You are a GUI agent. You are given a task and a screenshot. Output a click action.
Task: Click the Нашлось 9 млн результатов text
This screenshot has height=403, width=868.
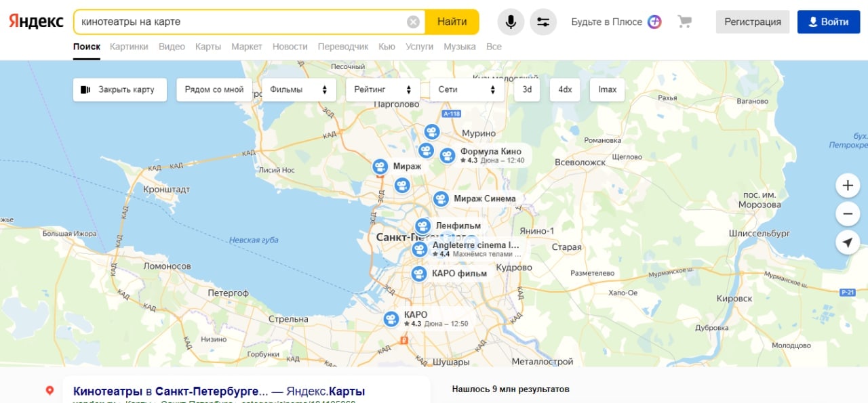pyautogui.click(x=511, y=389)
